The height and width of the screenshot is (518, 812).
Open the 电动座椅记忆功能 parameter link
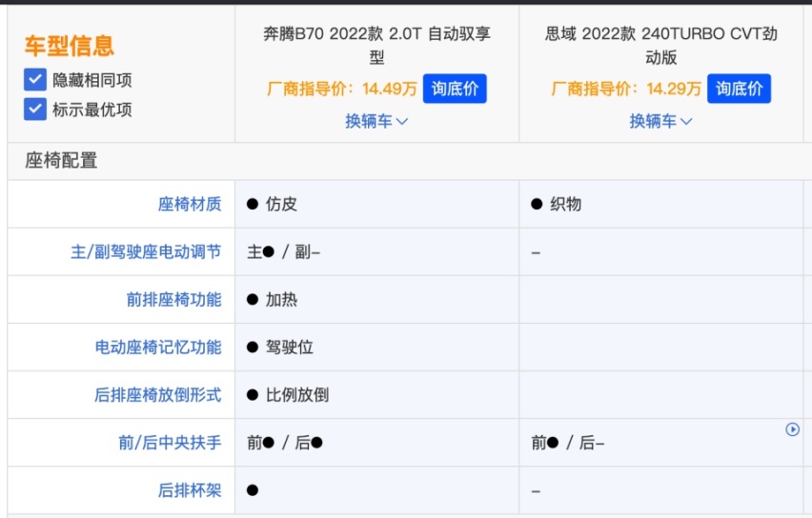158,348
